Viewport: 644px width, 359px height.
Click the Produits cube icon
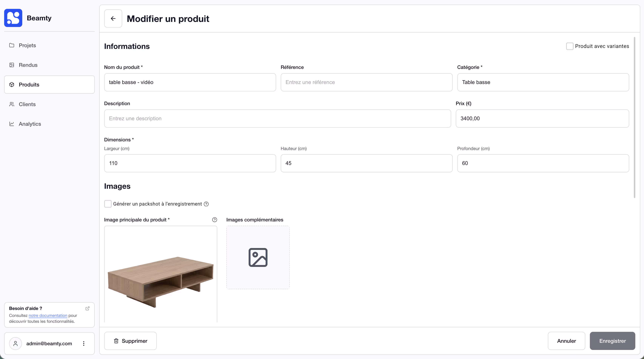click(x=12, y=85)
